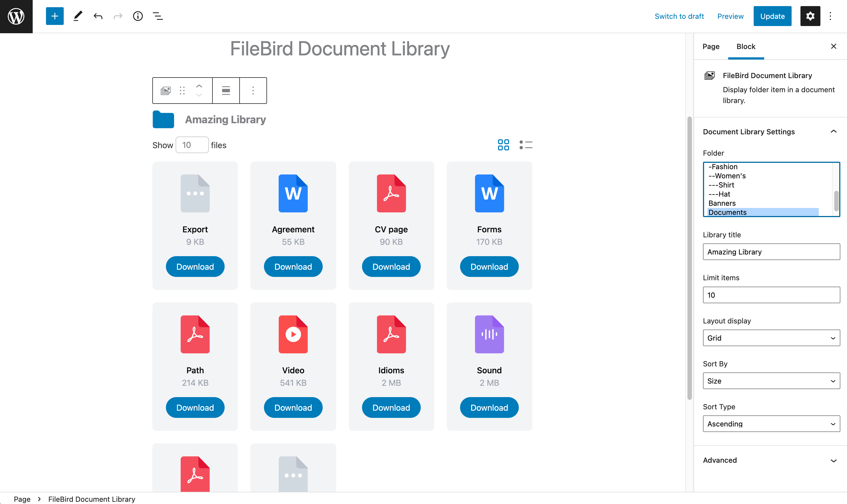Click the Update button
This screenshot has height=504, width=847.
(772, 16)
